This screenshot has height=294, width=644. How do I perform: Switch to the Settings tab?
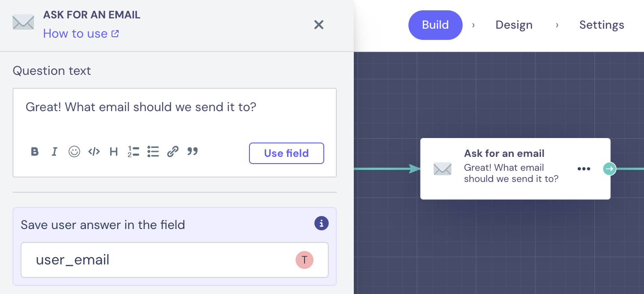click(x=602, y=25)
